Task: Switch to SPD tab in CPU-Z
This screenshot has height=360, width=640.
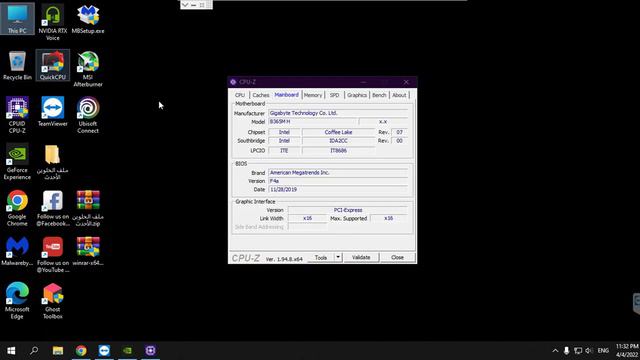Action: point(334,95)
